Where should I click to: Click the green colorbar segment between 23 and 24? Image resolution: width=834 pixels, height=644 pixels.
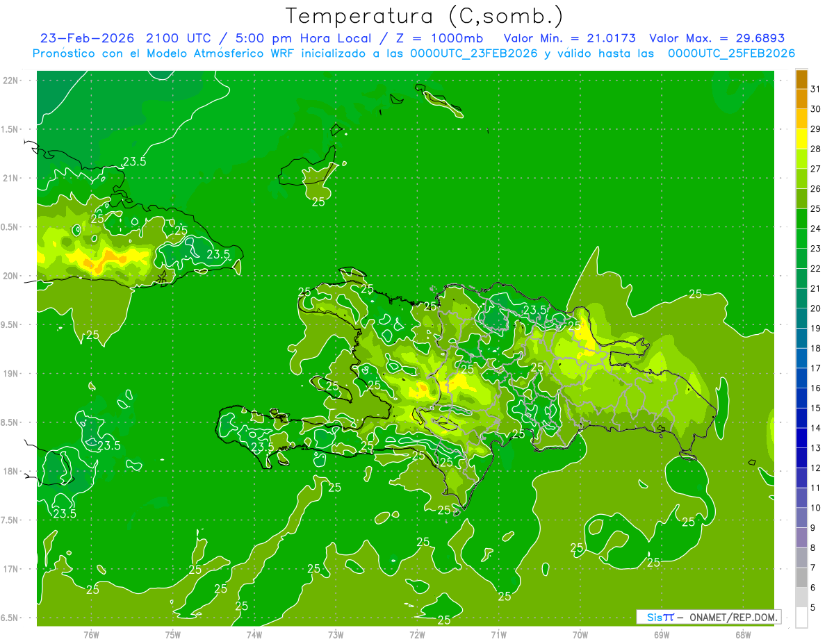point(801,238)
